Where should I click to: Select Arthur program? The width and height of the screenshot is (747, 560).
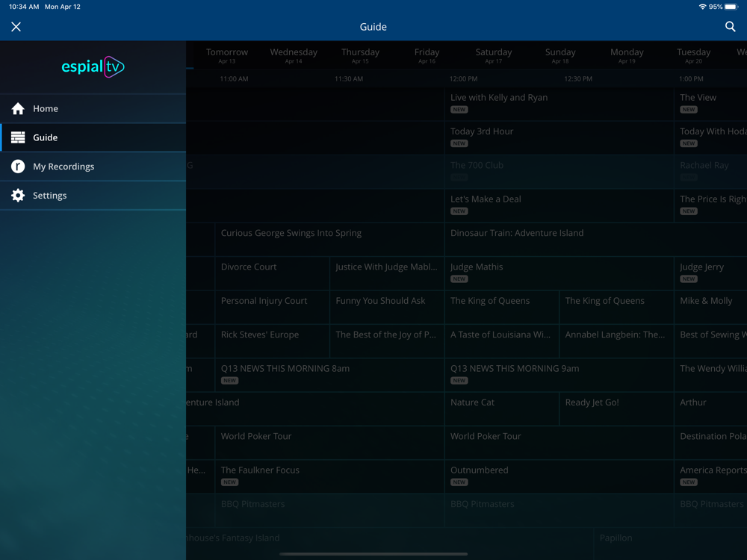pyautogui.click(x=711, y=408)
